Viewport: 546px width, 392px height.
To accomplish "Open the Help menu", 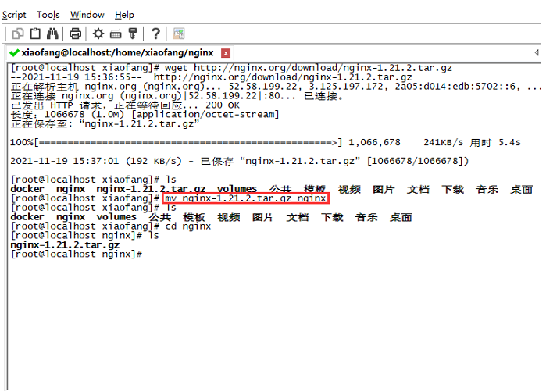I will tap(124, 15).
